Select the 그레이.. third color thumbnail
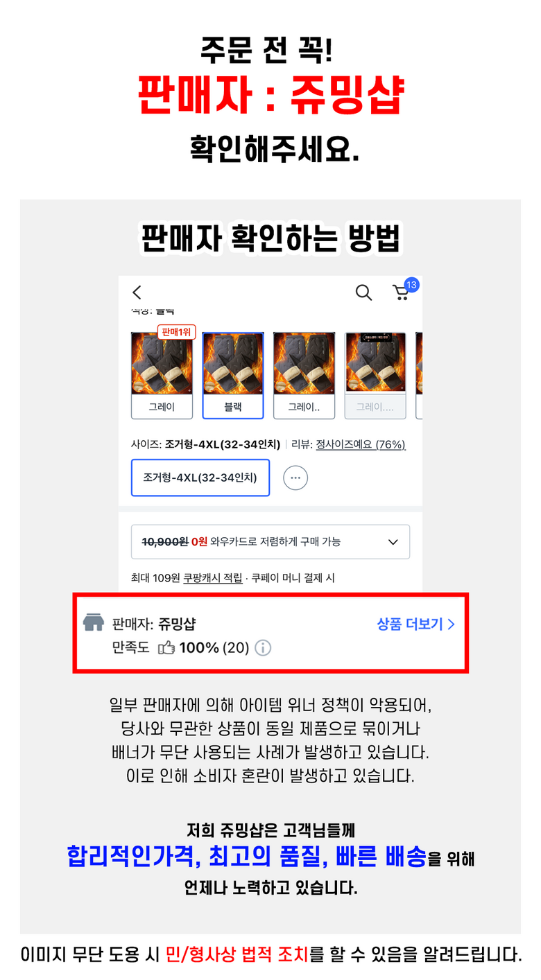 [304, 376]
